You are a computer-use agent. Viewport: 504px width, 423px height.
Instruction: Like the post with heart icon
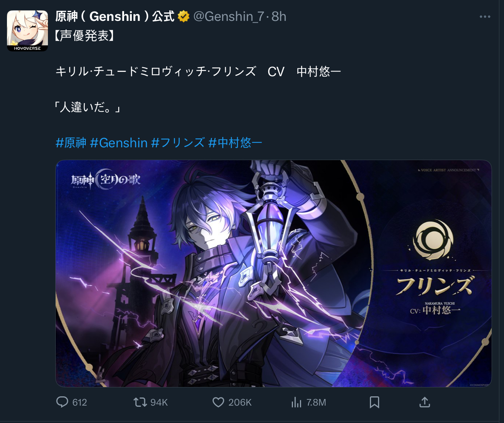tap(218, 403)
